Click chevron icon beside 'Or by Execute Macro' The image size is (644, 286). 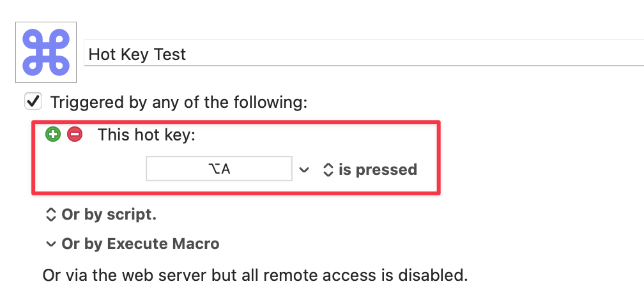pyautogui.click(x=50, y=244)
